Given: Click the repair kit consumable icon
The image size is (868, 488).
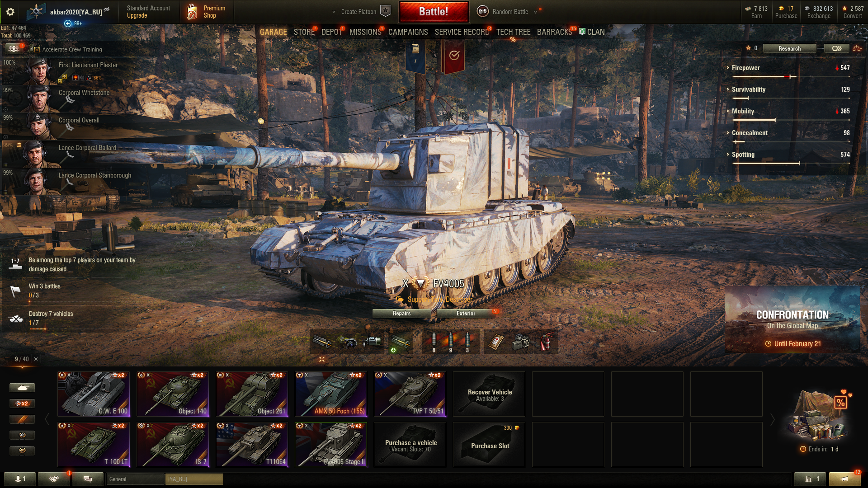Looking at the screenshot, I should click(521, 342).
